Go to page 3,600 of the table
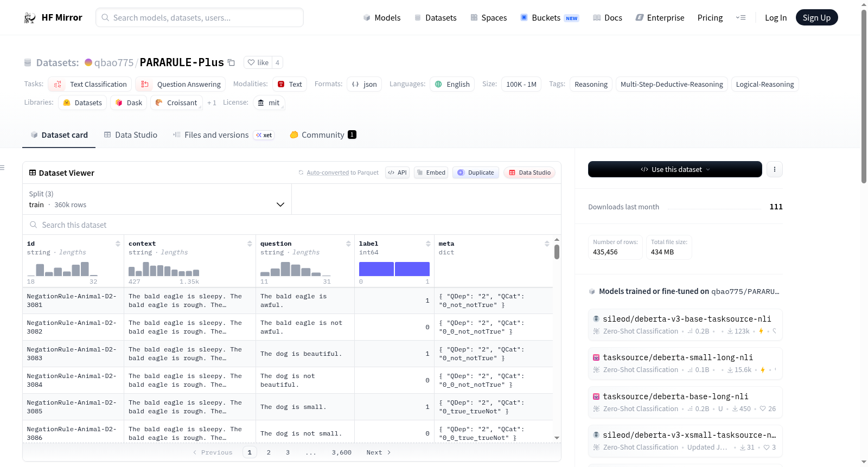868x467 pixels. click(342, 452)
